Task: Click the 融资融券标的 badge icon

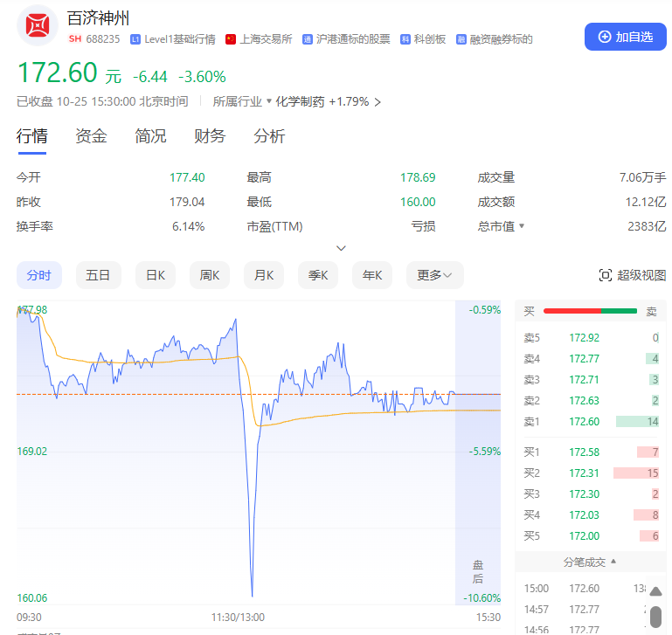Action: 461,39
